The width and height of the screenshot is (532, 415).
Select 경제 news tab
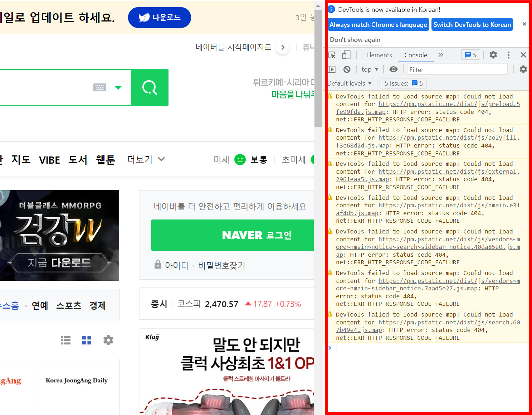97,305
